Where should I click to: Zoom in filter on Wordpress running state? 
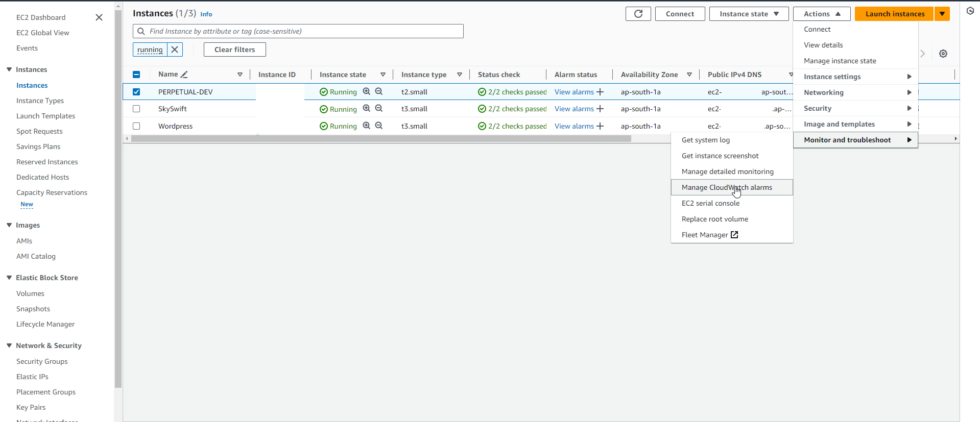pos(366,126)
